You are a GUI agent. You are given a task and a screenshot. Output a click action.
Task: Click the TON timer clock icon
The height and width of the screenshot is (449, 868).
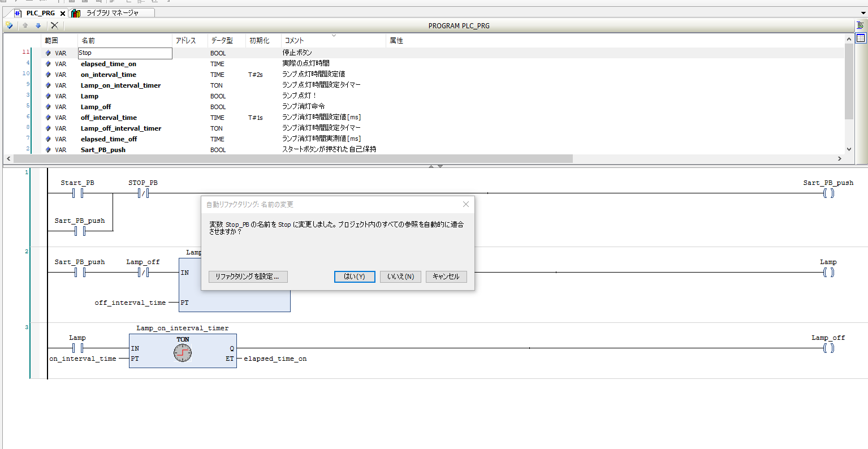[x=183, y=353]
